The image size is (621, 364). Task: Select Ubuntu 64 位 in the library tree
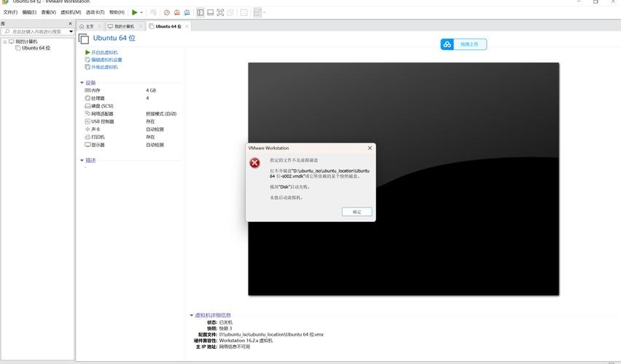pyautogui.click(x=36, y=48)
